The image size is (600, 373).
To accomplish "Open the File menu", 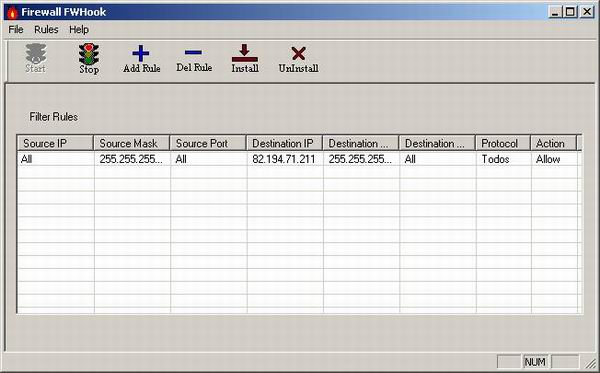I will point(16,29).
